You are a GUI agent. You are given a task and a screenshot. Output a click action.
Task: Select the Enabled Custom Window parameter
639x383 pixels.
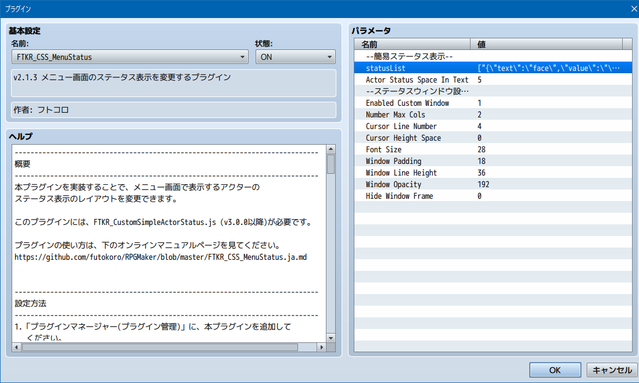tap(493, 103)
